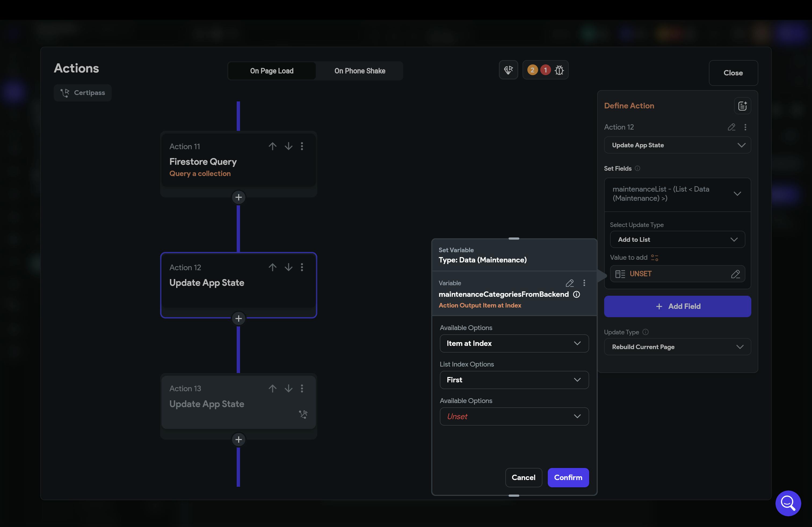
Task: Move Action 12 down with arrow icon
Action: coord(288,267)
